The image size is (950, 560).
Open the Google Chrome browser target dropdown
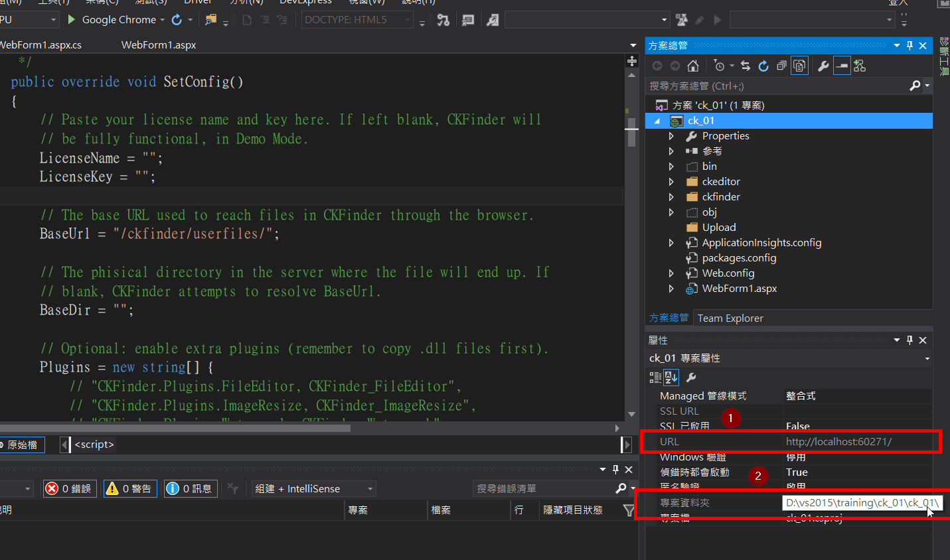(x=162, y=20)
